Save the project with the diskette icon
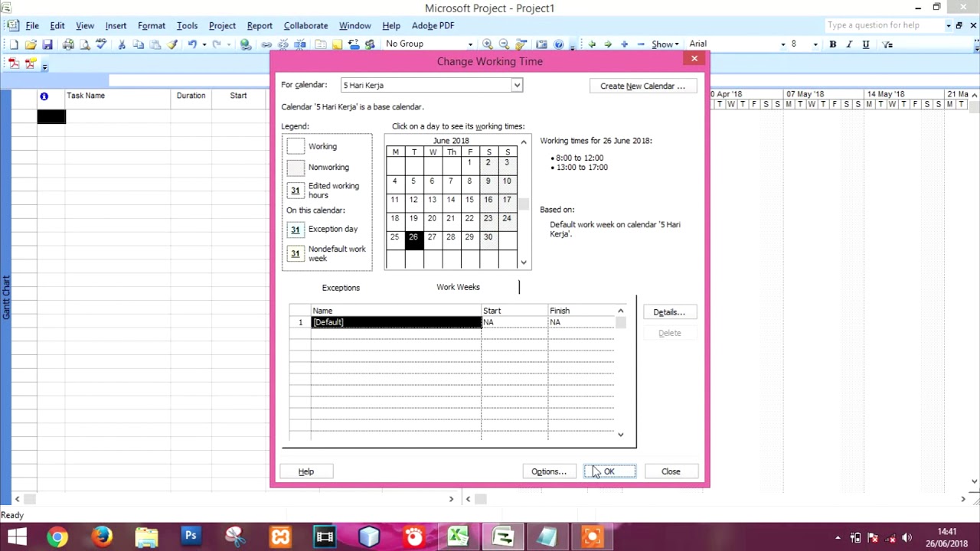The width and height of the screenshot is (980, 551). point(47,44)
